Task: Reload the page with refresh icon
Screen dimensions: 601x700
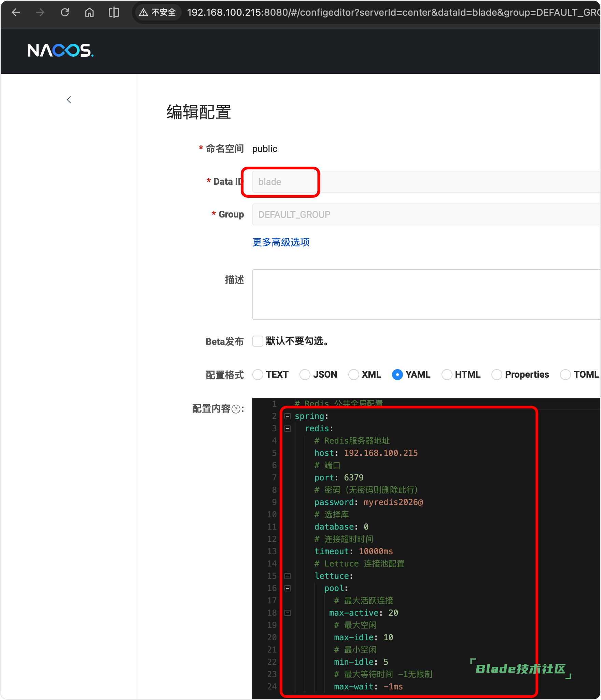Action: tap(65, 13)
